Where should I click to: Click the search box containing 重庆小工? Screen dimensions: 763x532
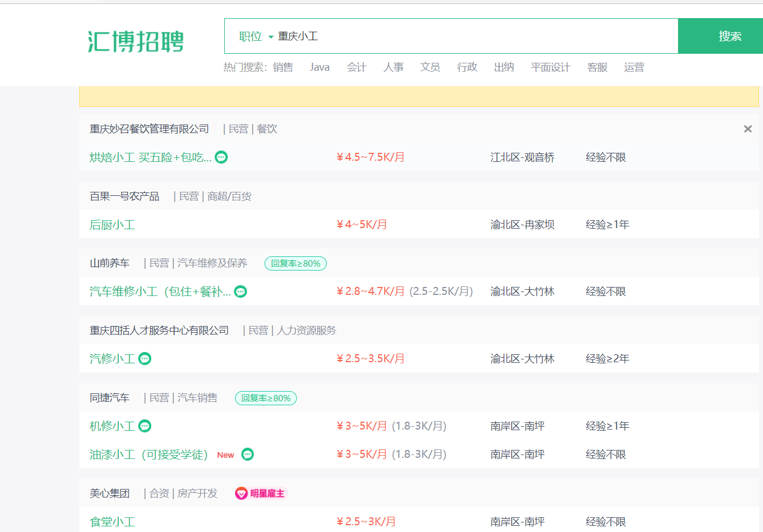coord(476,36)
